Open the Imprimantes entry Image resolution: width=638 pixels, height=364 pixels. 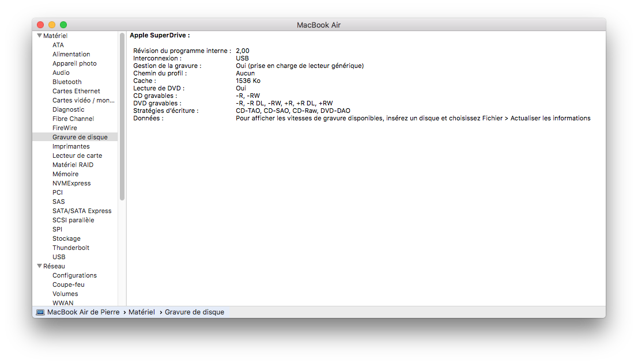(71, 146)
